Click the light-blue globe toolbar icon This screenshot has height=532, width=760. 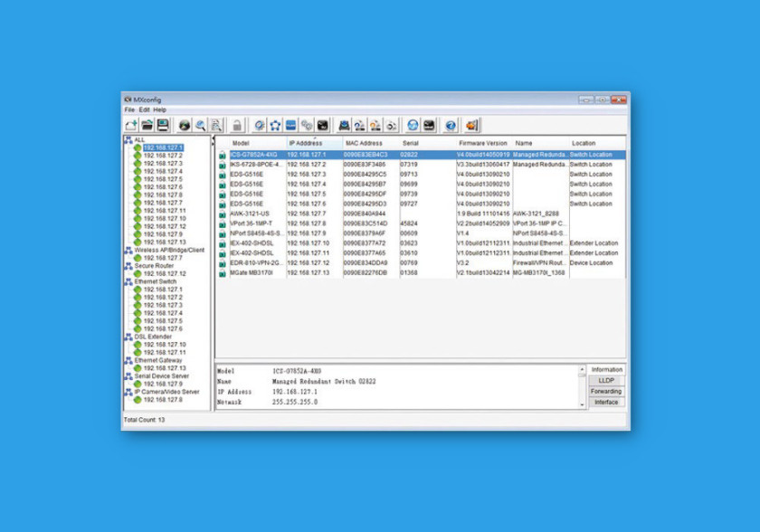[x=413, y=126]
